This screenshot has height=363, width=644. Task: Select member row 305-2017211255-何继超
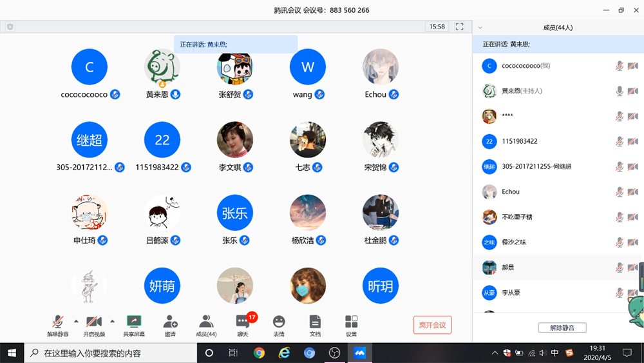[558, 166]
